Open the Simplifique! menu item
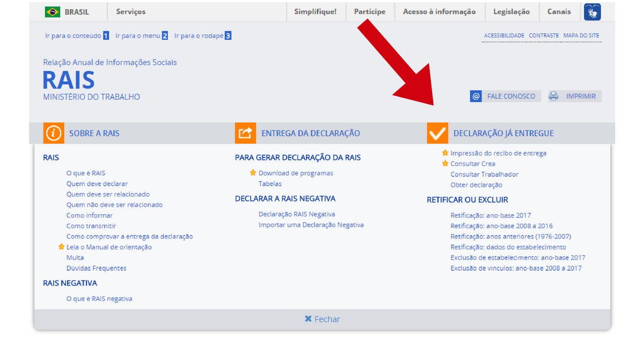 coord(315,12)
